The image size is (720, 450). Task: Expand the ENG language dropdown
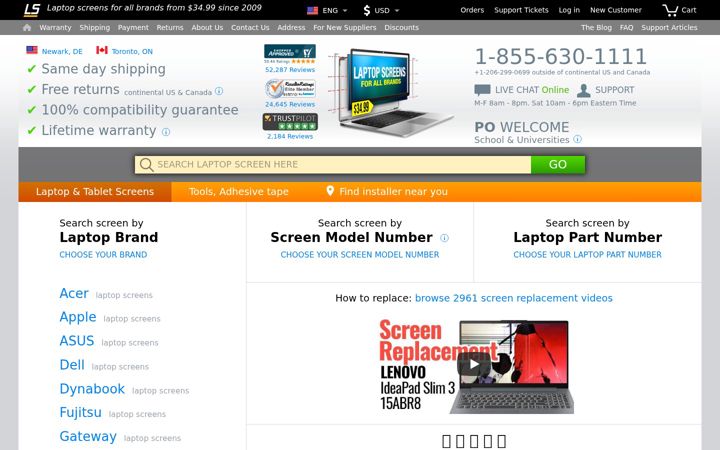tap(335, 10)
